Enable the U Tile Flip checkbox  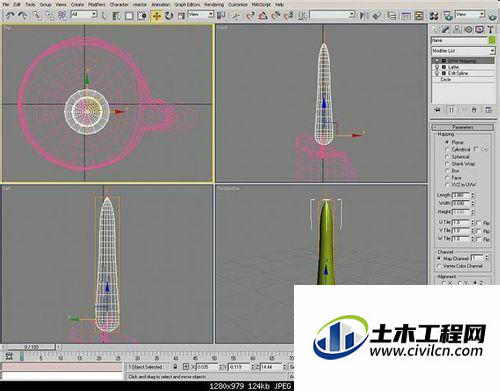point(479,222)
